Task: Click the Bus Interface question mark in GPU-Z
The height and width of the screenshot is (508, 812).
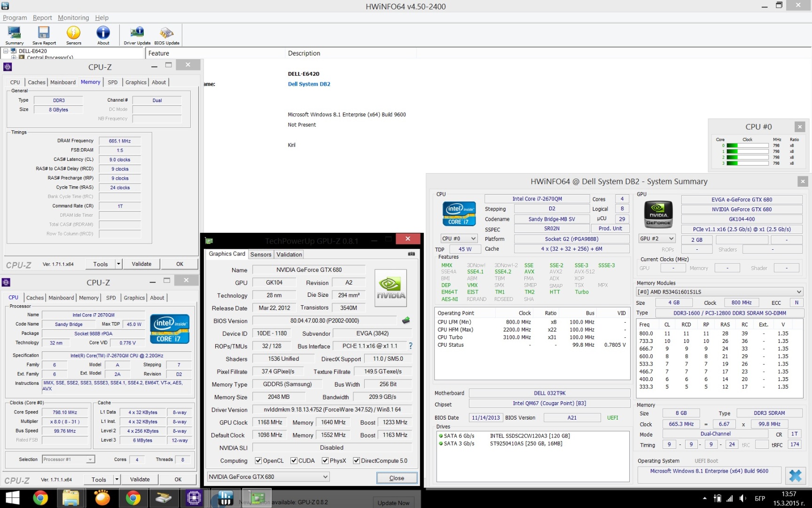Action: coord(410,346)
